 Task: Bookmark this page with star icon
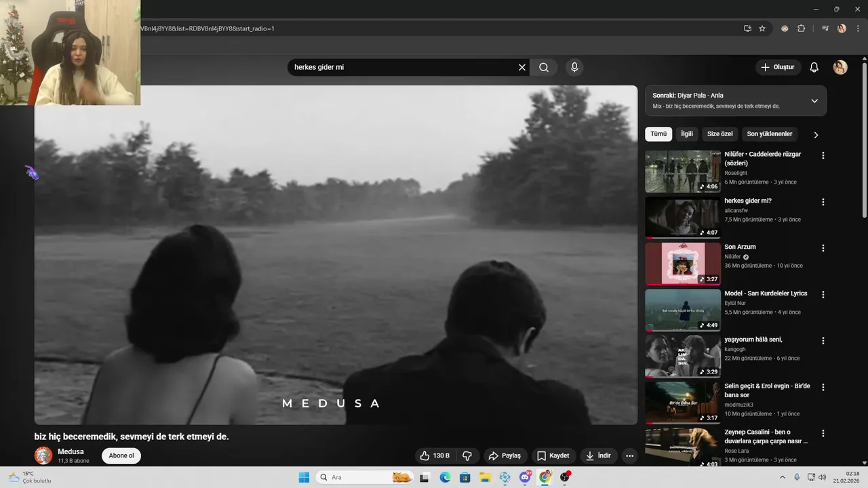click(762, 28)
